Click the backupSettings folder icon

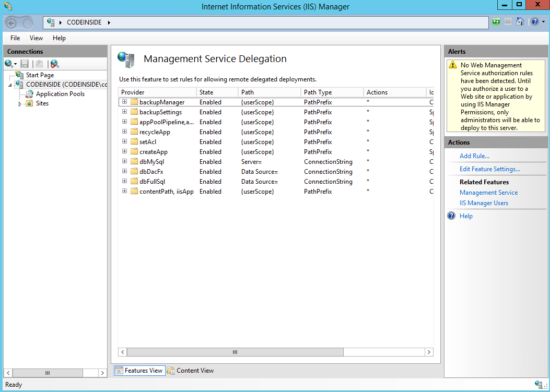click(x=134, y=112)
